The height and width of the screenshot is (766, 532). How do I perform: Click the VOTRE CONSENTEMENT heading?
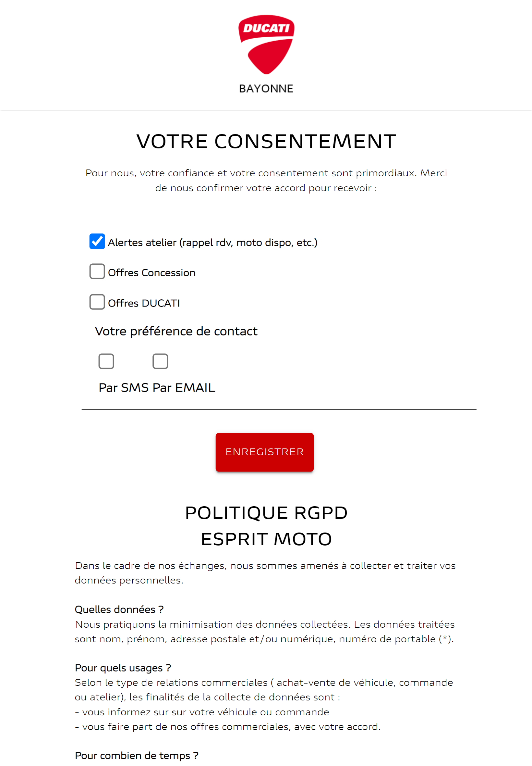(x=266, y=142)
